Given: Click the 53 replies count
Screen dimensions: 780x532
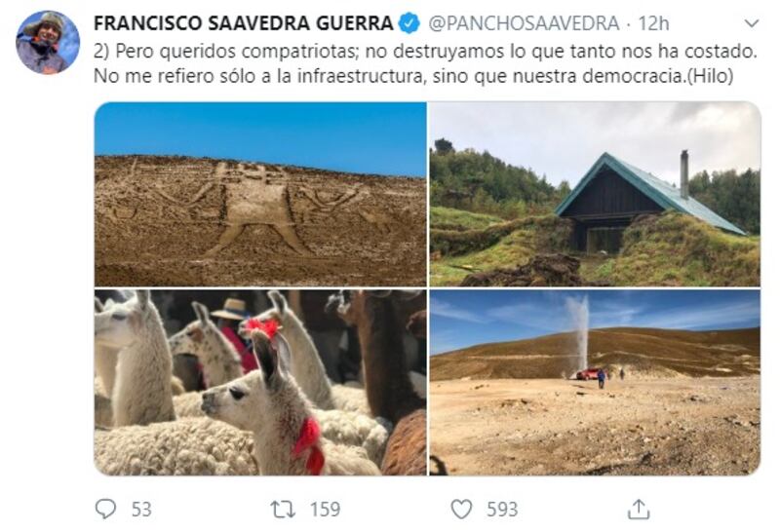Looking at the screenshot, I should pos(141,510).
